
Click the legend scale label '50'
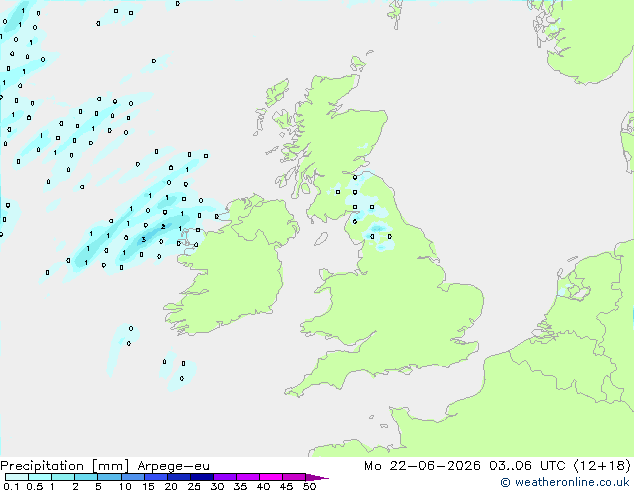pyautogui.click(x=309, y=486)
